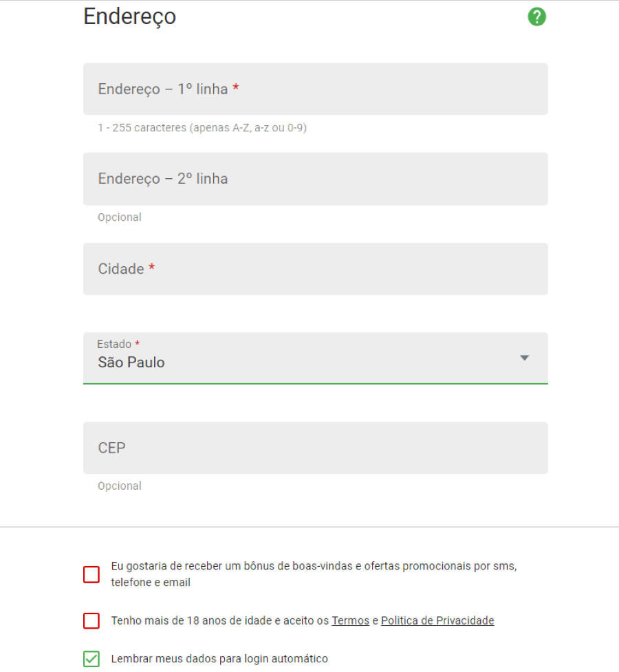Open the Politica de Privacidade link
Image resolution: width=619 pixels, height=672 pixels.
pos(437,620)
